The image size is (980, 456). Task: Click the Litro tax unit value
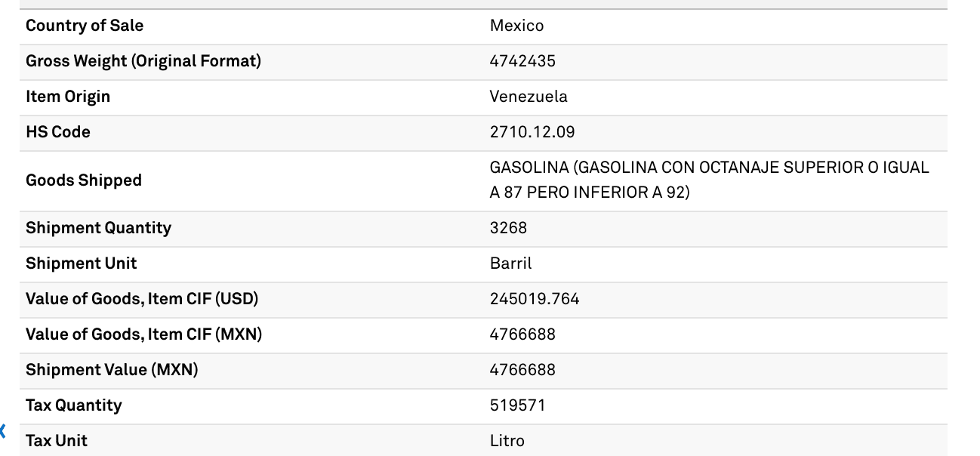pyautogui.click(x=507, y=441)
